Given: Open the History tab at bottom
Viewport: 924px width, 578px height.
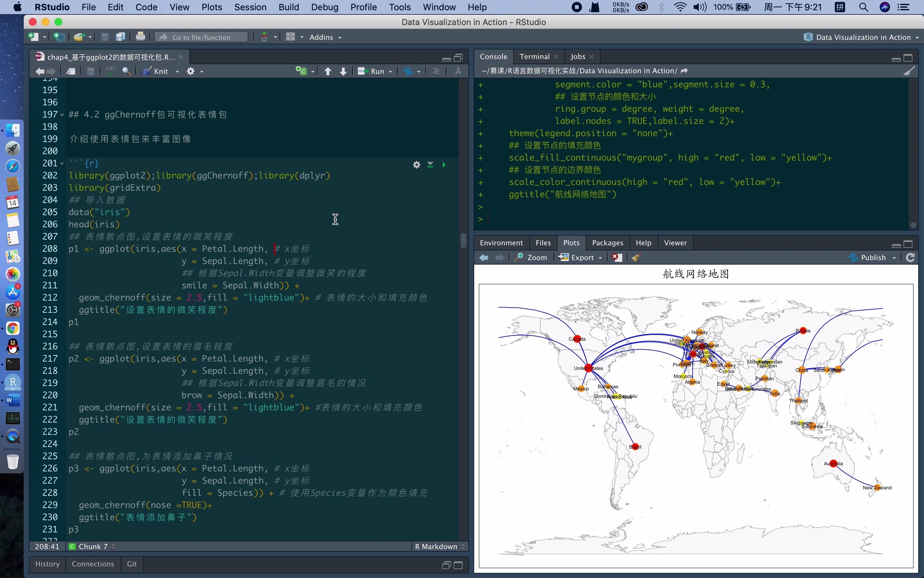Looking at the screenshot, I should 47,564.
